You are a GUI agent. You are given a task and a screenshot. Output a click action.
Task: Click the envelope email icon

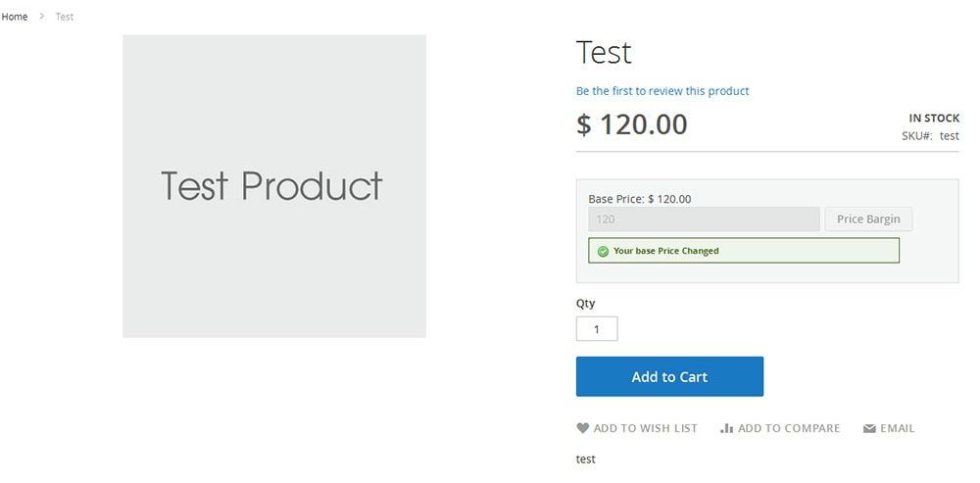(x=869, y=429)
